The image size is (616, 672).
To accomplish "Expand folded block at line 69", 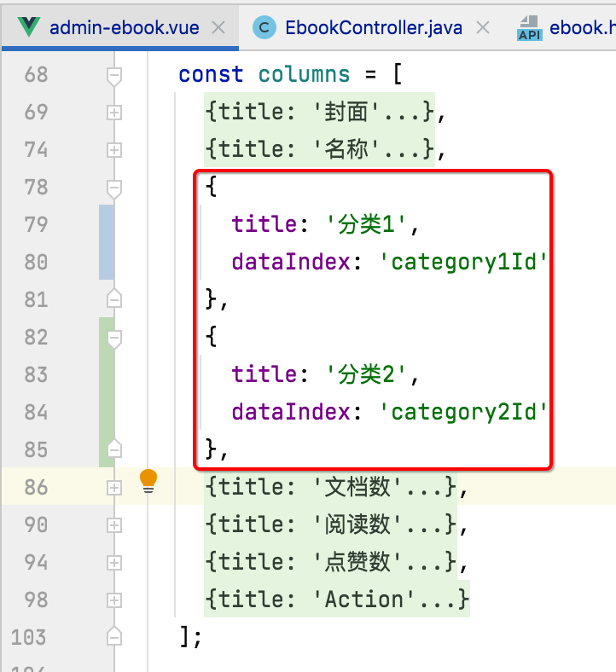I will [114, 113].
